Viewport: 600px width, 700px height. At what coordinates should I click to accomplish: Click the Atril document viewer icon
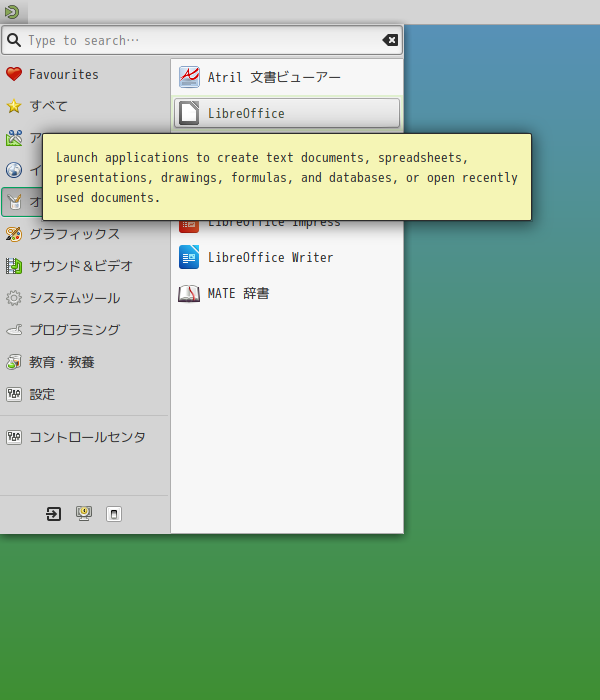pyautogui.click(x=189, y=77)
